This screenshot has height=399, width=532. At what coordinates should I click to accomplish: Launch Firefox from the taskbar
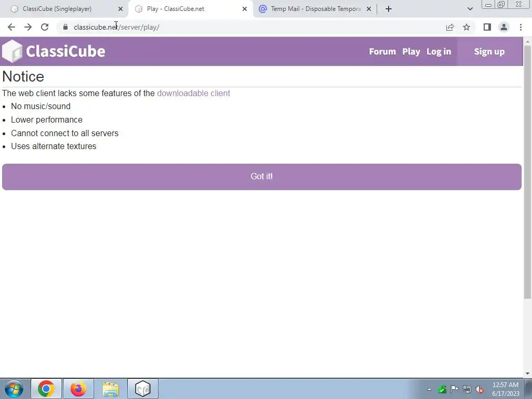[x=78, y=389]
